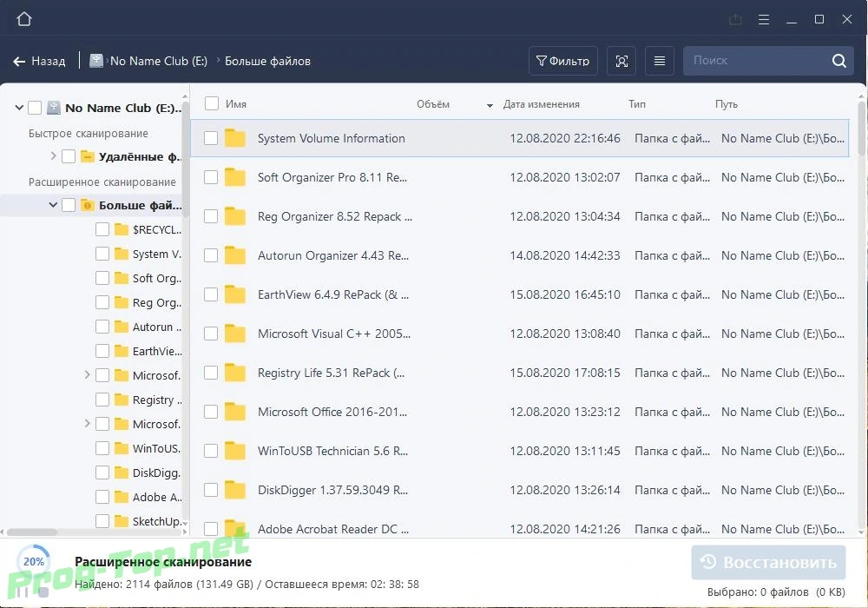Click the $RECYCL folder icon in tree

[122, 229]
